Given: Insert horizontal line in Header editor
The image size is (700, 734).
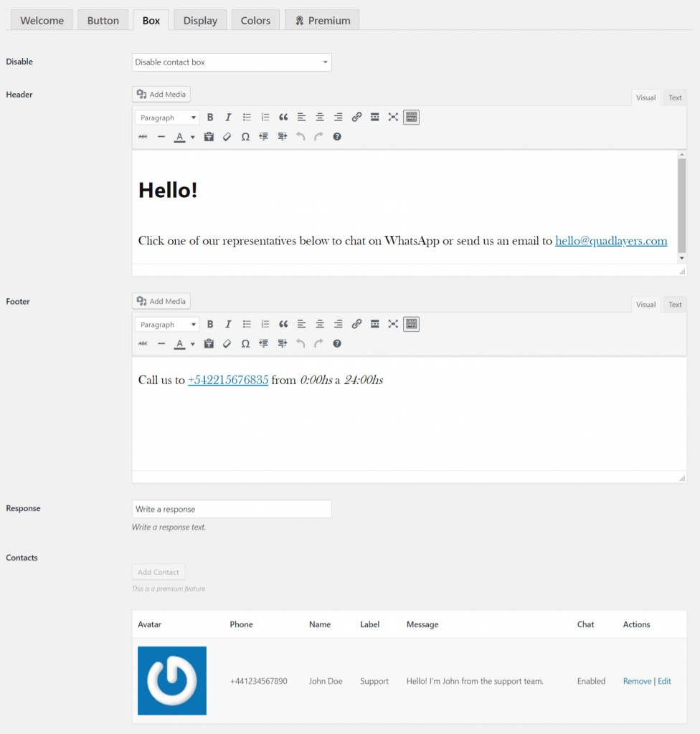Looking at the screenshot, I should click(x=161, y=137).
